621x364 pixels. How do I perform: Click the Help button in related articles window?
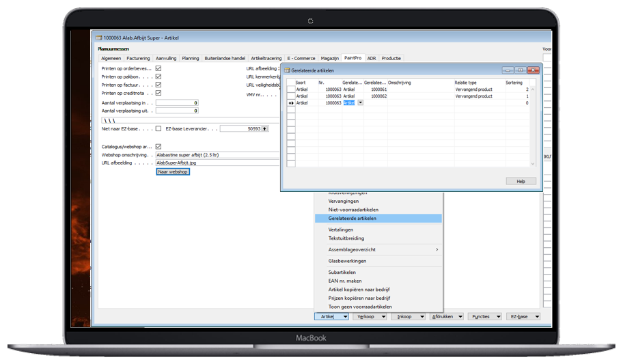pyautogui.click(x=521, y=181)
